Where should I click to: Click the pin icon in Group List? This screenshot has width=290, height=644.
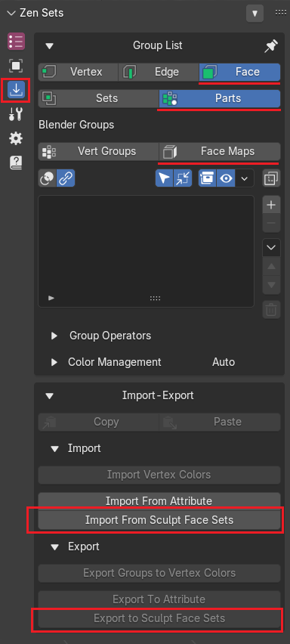(271, 46)
